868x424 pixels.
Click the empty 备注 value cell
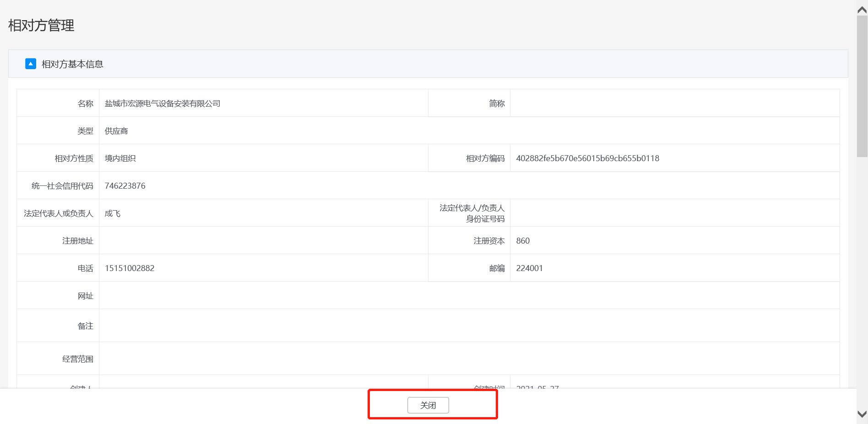pos(469,326)
